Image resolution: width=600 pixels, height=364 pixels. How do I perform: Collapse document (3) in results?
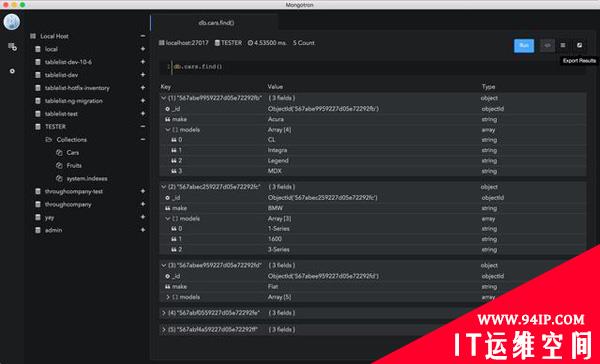point(164,265)
